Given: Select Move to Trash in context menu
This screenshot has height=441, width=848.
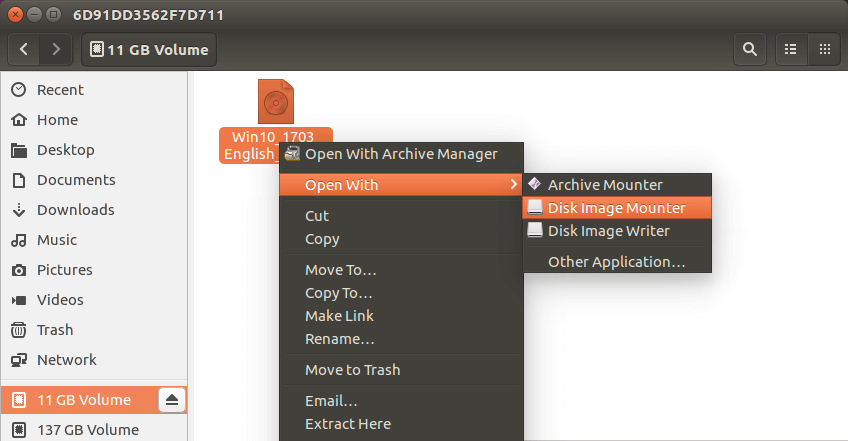Looking at the screenshot, I should click(x=352, y=370).
